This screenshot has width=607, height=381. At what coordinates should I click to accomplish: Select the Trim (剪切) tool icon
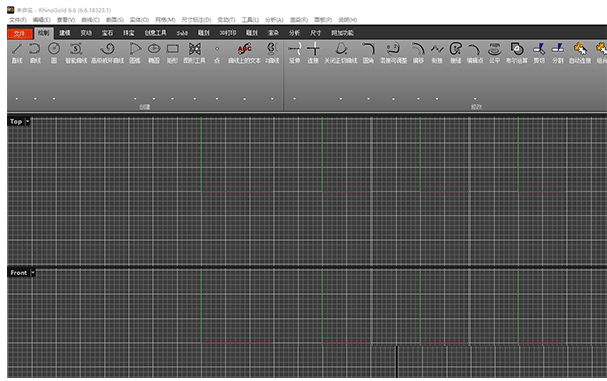(539, 49)
